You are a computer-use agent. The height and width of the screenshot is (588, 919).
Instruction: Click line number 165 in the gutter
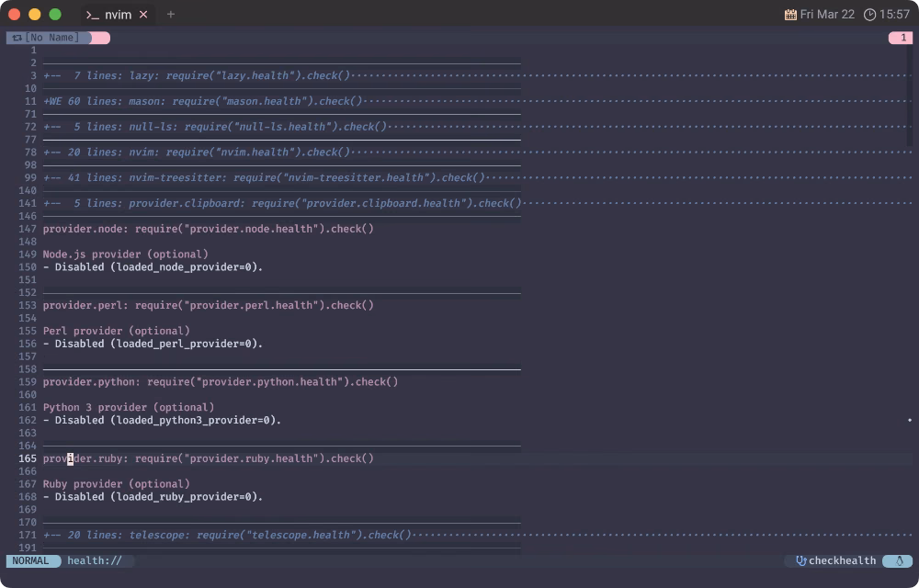pos(28,458)
